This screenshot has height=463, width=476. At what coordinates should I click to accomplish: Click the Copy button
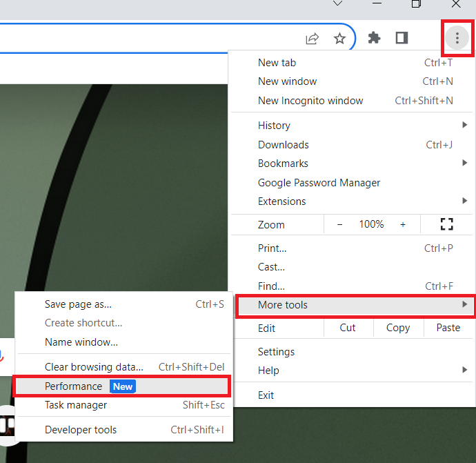coord(398,328)
